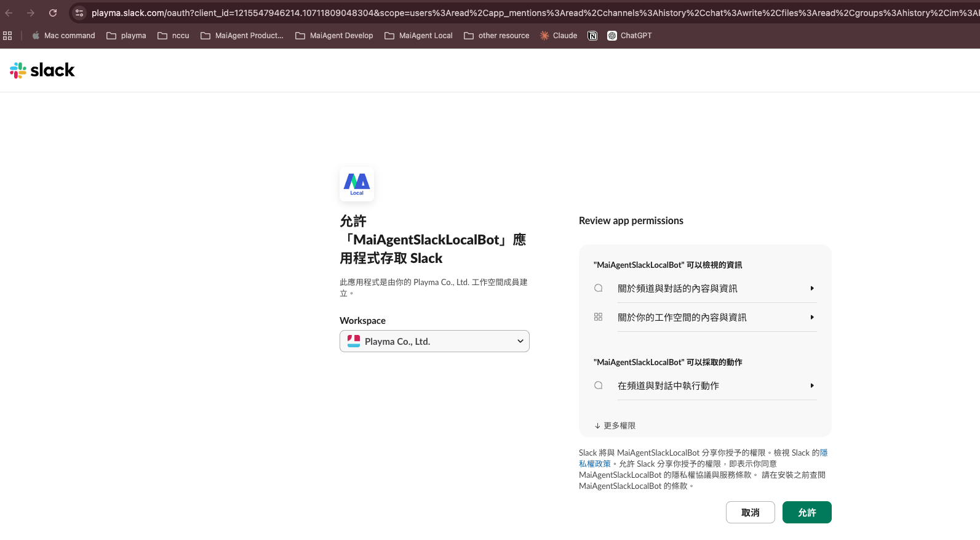Image resolution: width=980 pixels, height=540 pixels.
Task: Click the Slack logo in header
Action: point(42,70)
